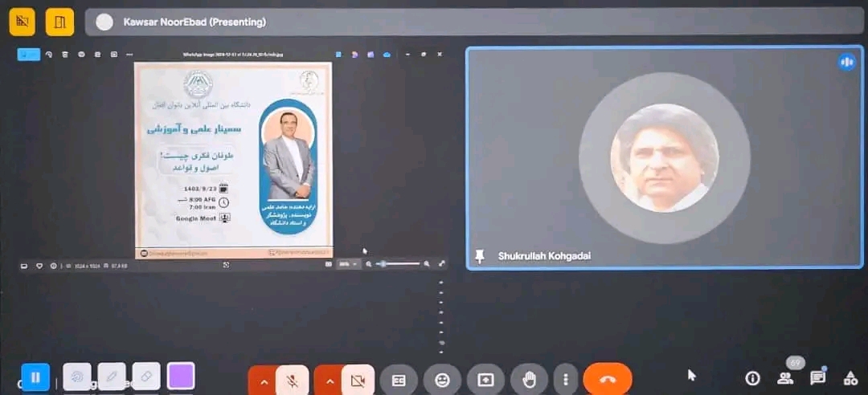Toggle closed captions on
Screen dimensions: 868x395
click(x=399, y=380)
